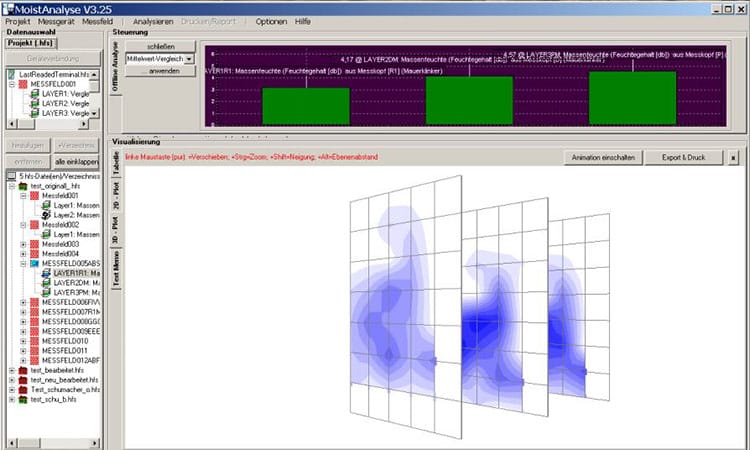
Task: Collapse the MESSFELD005ABS tree node
Action: point(23,263)
